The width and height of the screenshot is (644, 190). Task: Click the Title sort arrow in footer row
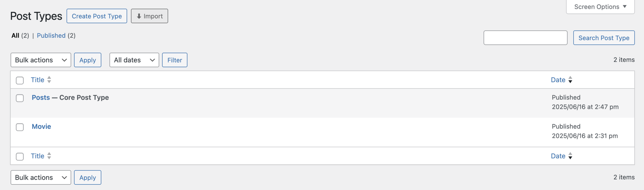coord(49,156)
